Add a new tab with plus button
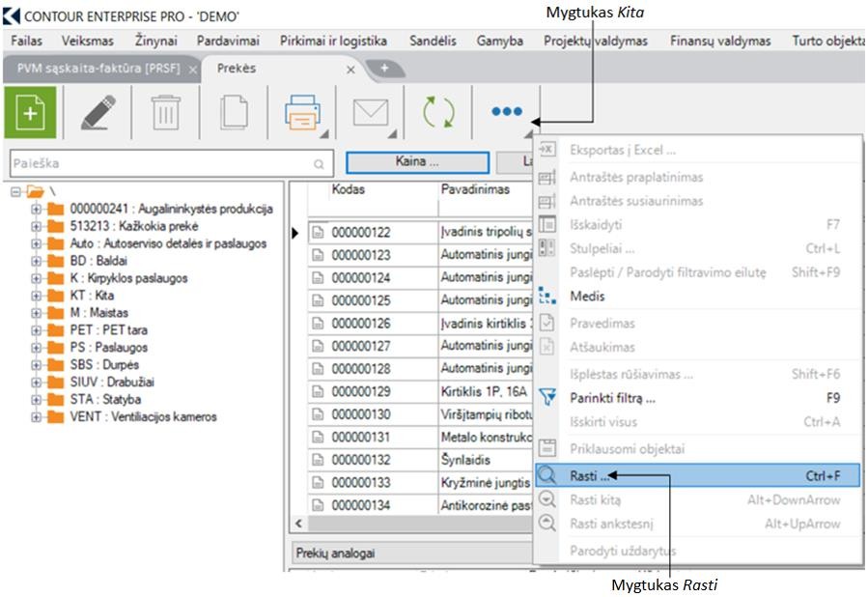Screen dimensions: 868x597 (384, 69)
